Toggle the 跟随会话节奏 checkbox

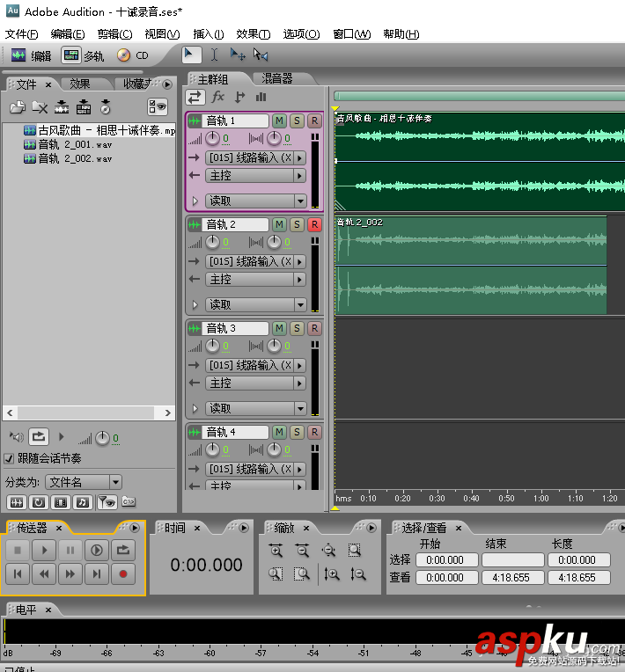click(9, 458)
